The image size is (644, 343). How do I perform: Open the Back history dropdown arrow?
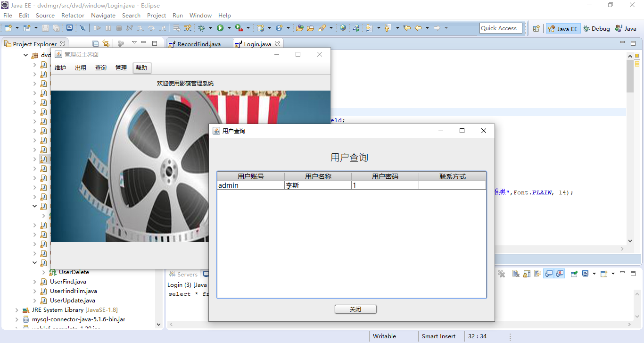[427, 28]
